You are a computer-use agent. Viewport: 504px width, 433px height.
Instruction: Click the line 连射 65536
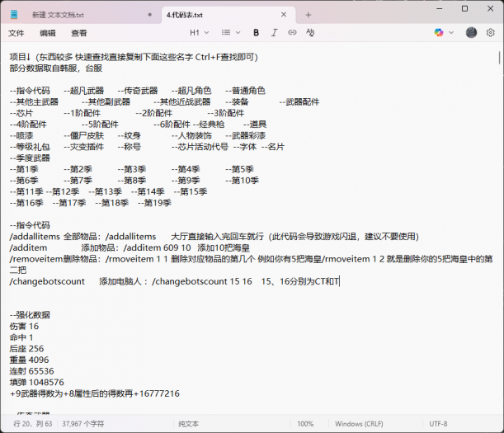[x=31, y=371]
